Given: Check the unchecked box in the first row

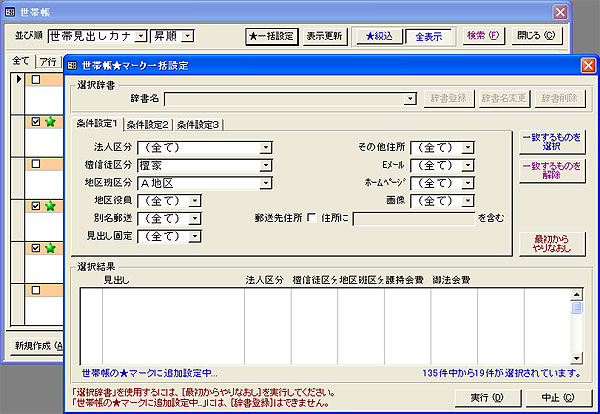Looking at the screenshot, I should coord(36,79).
